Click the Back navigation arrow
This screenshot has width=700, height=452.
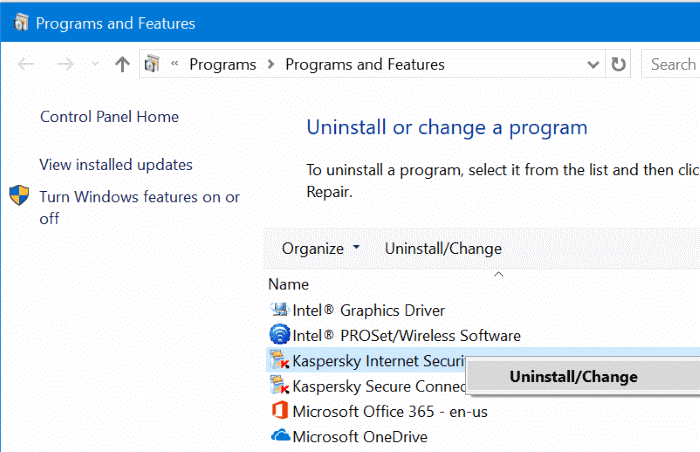click(x=27, y=65)
